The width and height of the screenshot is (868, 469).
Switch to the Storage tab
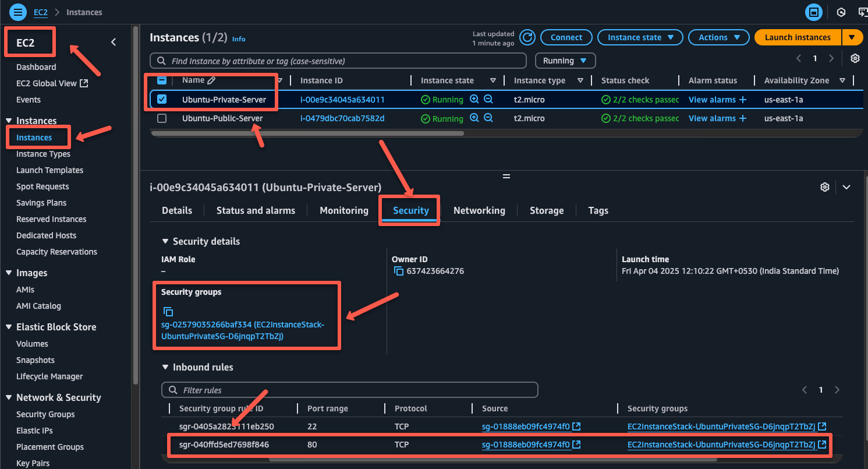click(x=547, y=210)
